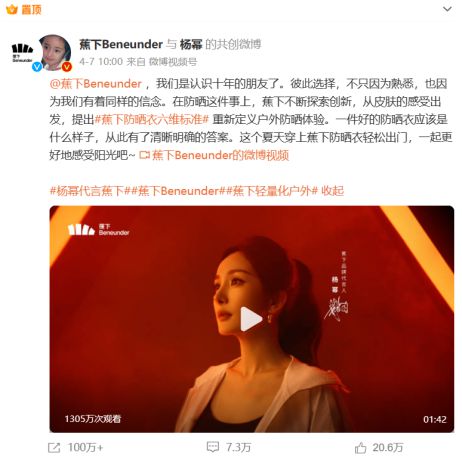Click the @蕉下Beneunder mention in post
This screenshot has width=462, height=457.
pyautogui.click(x=96, y=84)
